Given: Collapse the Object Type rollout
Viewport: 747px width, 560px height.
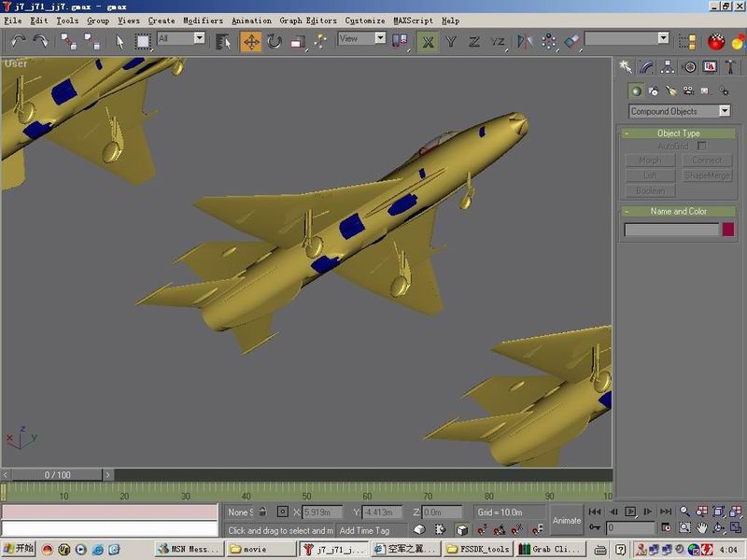Looking at the screenshot, I should [678, 133].
